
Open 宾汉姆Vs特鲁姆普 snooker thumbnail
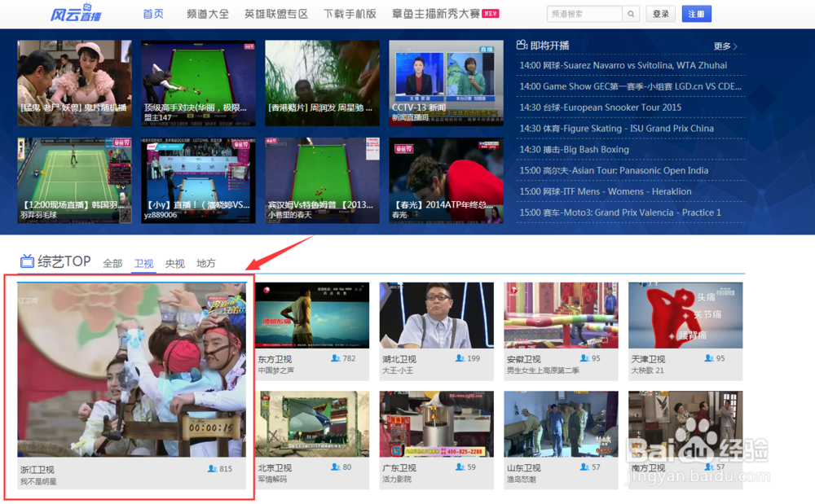322,181
